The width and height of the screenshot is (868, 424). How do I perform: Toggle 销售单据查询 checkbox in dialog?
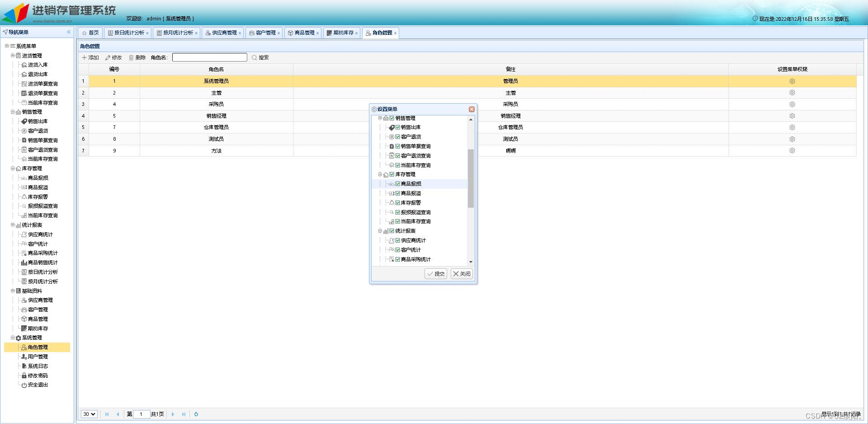tap(398, 146)
